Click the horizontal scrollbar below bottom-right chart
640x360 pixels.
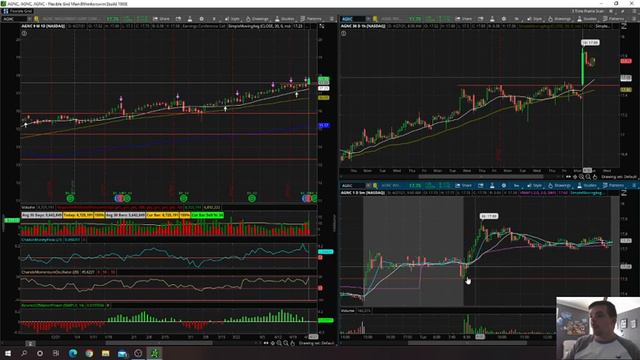click(x=467, y=343)
